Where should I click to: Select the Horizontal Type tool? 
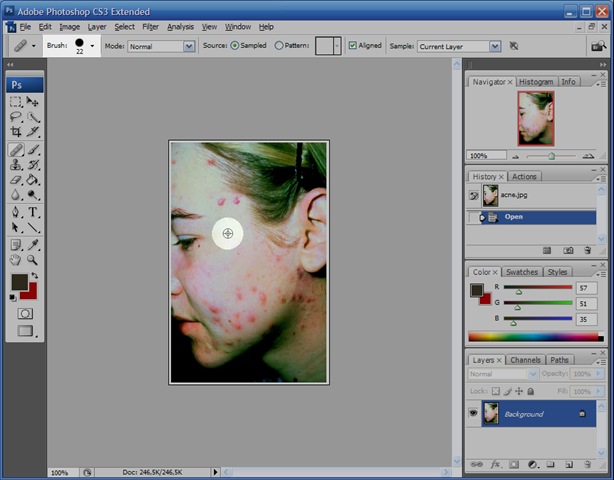(x=33, y=213)
